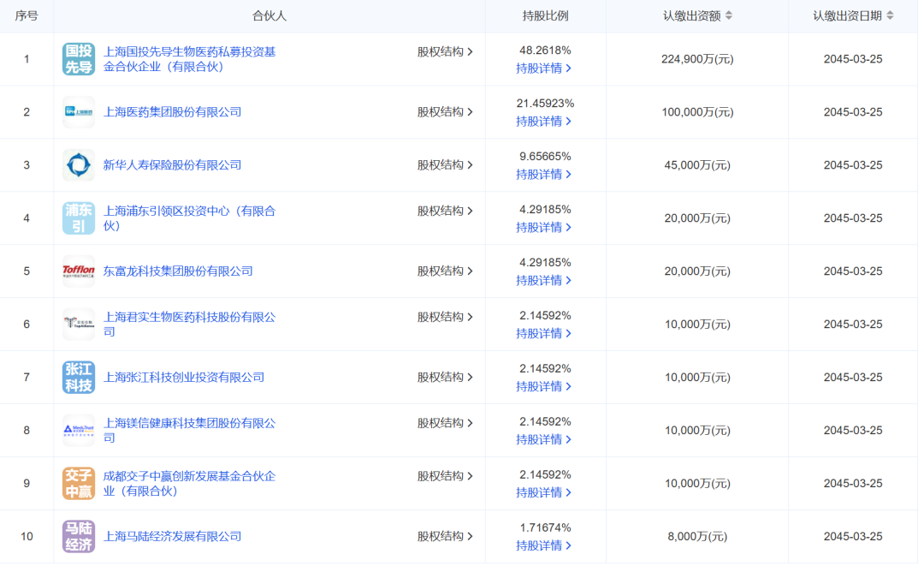Expand 股权结构 for 上海镁信健康 row

(x=445, y=423)
